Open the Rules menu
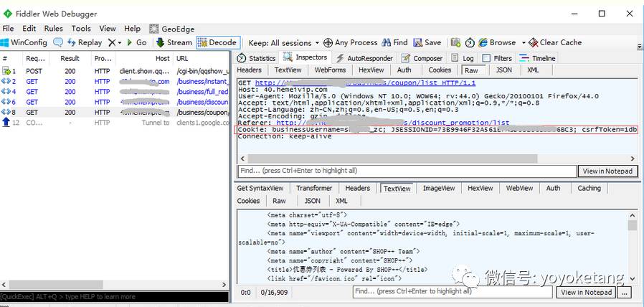 (53, 29)
